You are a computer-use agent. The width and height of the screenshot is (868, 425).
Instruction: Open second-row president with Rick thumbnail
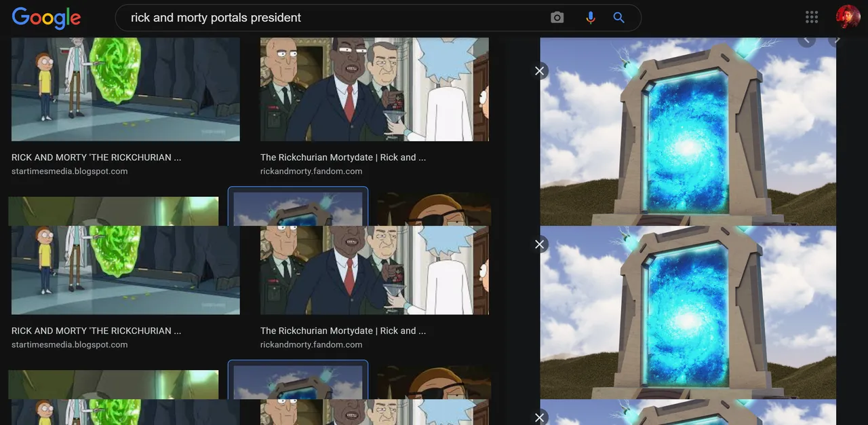pyautogui.click(x=374, y=270)
